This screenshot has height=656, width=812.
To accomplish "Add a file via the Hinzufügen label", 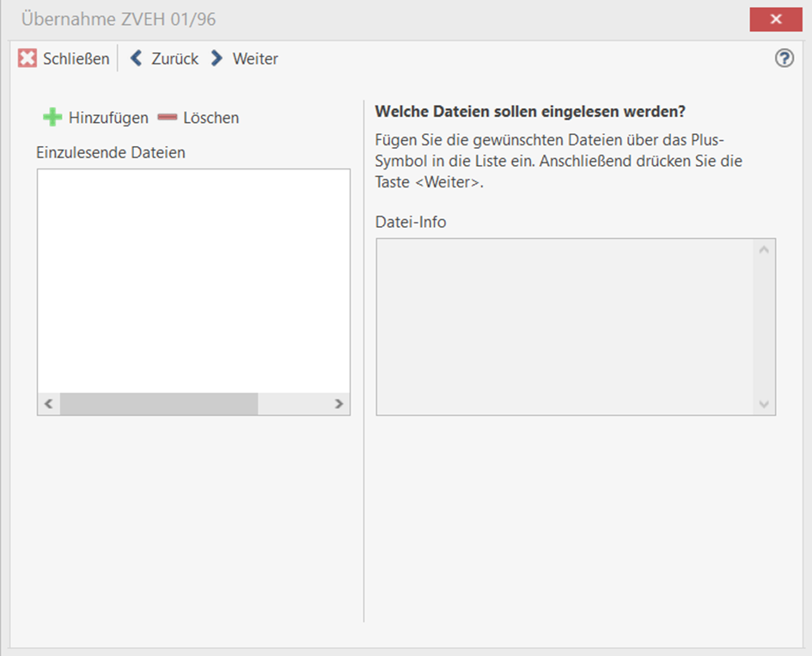I will 108,118.
